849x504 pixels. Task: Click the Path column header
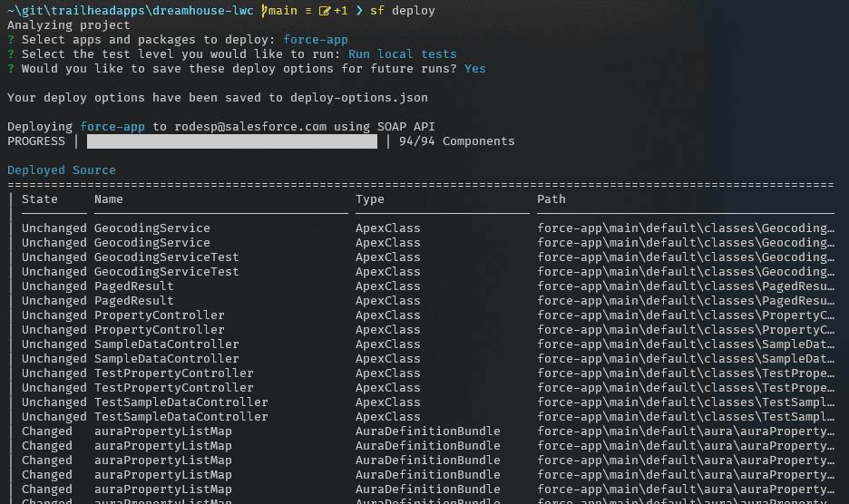click(551, 199)
